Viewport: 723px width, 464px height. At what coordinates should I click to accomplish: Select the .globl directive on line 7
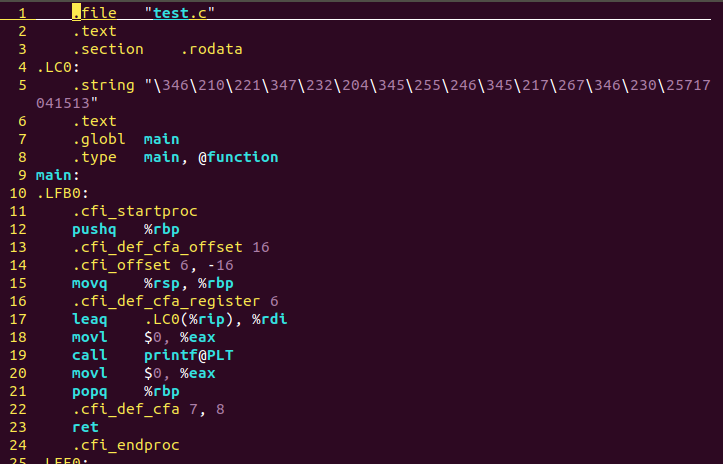pos(98,139)
